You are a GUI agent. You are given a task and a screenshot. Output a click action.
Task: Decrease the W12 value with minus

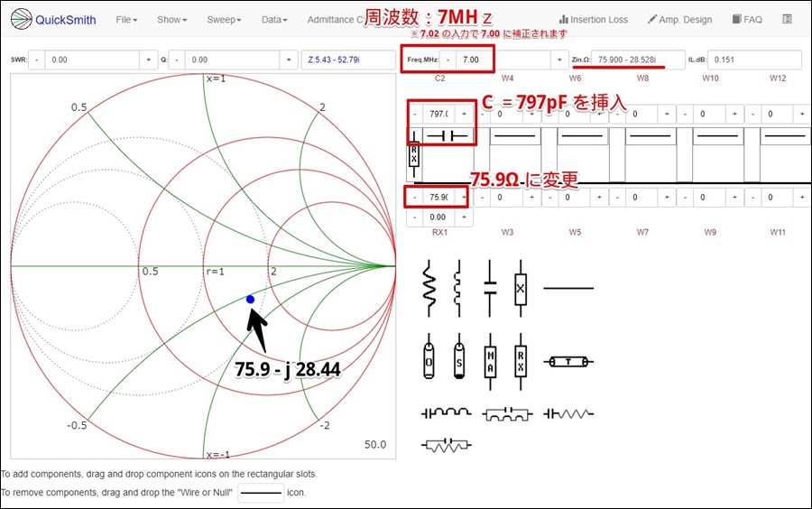(x=753, y=114)
